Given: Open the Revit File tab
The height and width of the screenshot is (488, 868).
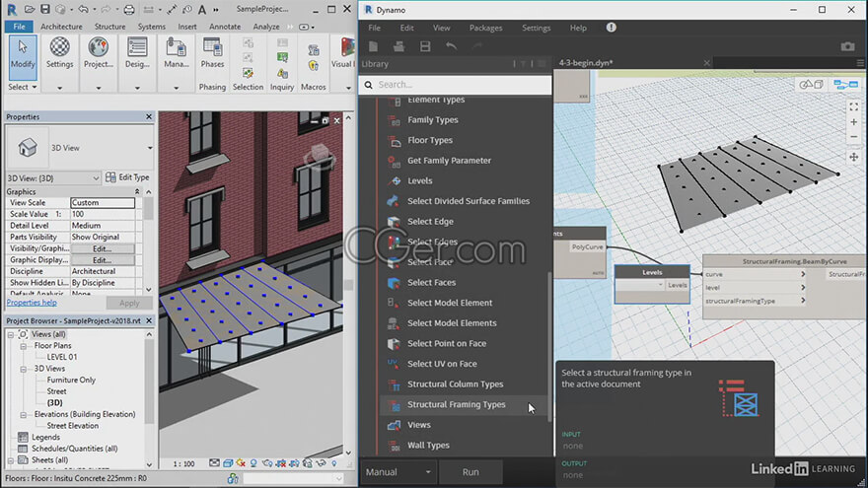Looking at the screenshot, I should [x=19, y=27].
